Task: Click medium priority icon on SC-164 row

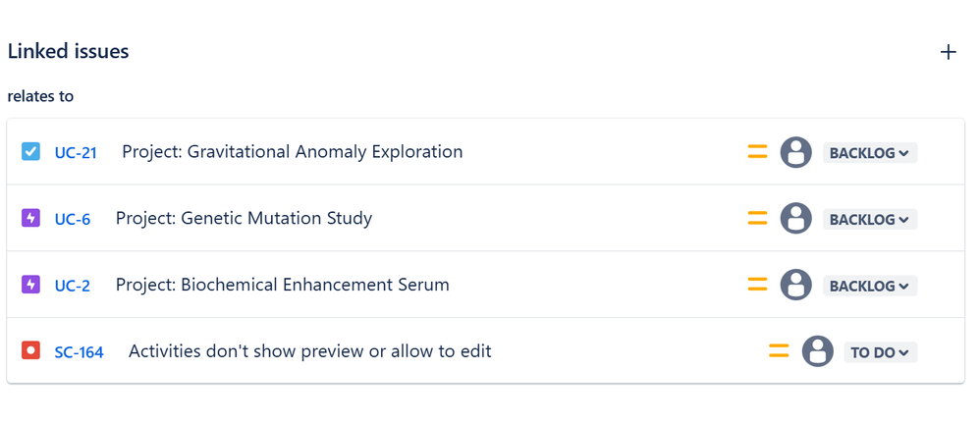Action: tap(779, 351)
